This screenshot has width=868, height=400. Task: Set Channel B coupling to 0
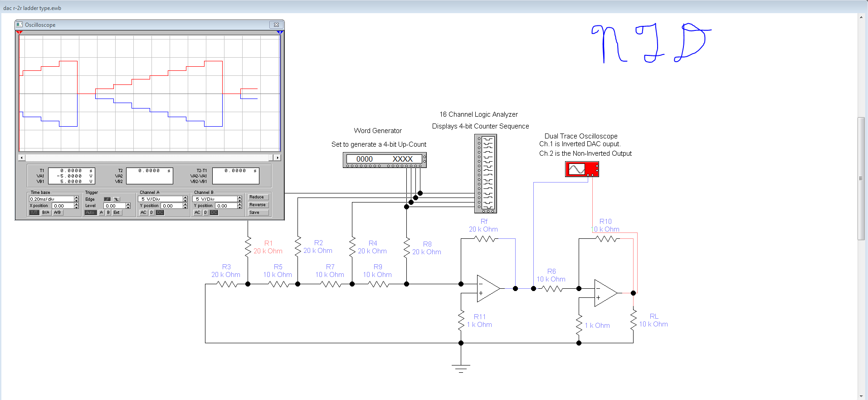click(205, 212)
